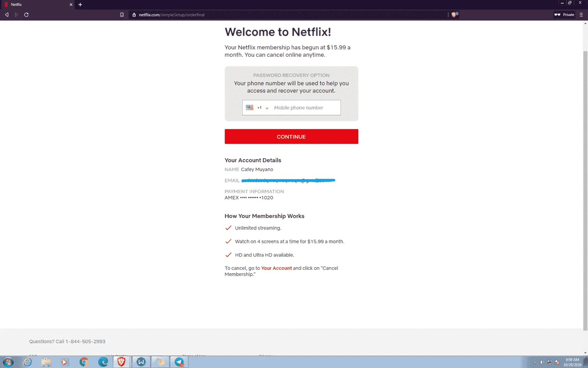Viewport: 588px width, 368px height.
Task: Click the "How Your Membership Works" heading
Action: [264, 216]
